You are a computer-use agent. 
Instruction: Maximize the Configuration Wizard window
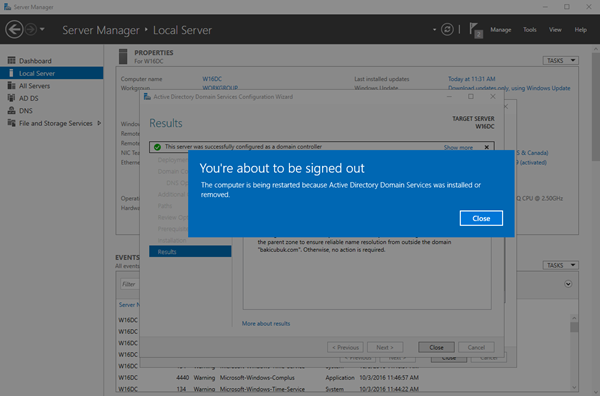[x=471, y=96]
